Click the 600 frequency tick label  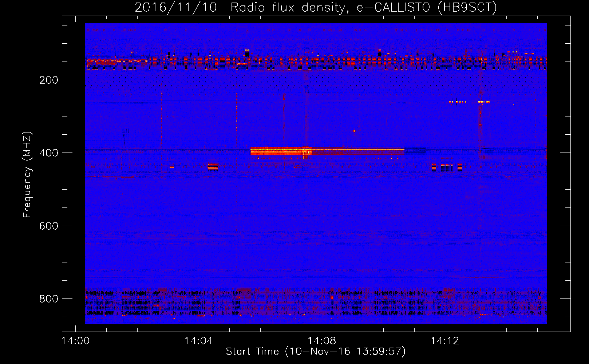coord(49,226)
